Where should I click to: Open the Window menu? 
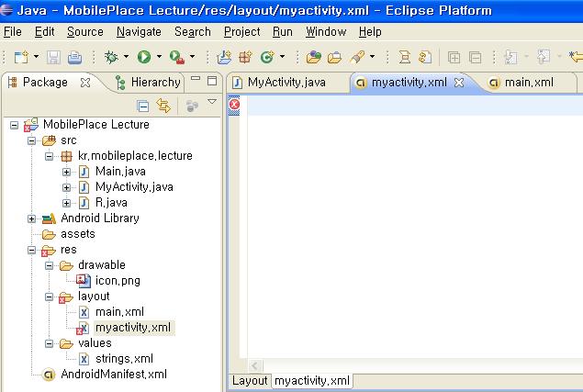point(326,32)
